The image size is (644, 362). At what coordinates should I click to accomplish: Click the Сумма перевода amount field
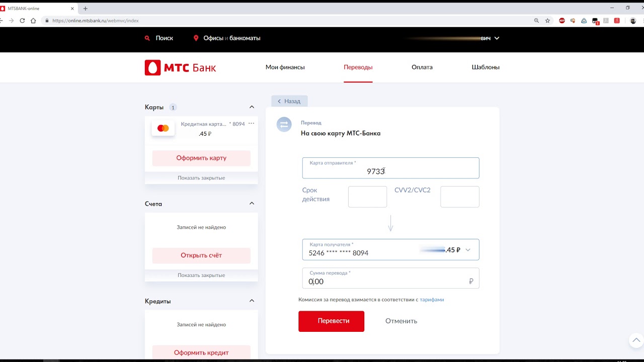pos(390,278)
